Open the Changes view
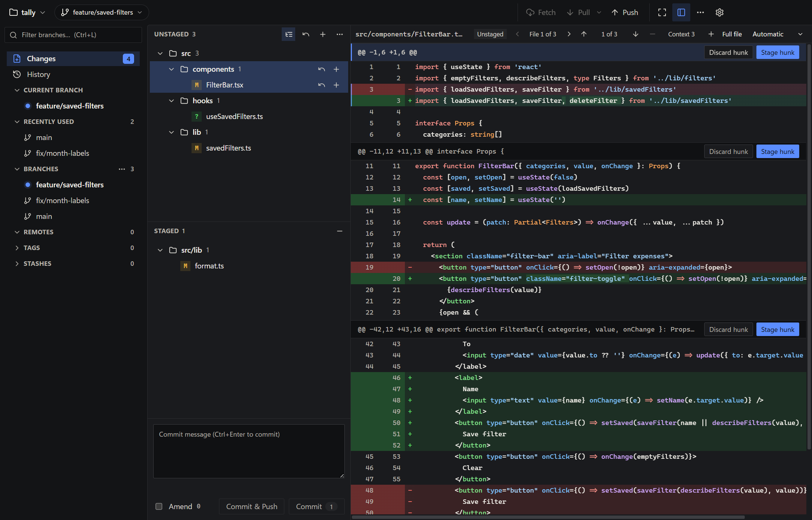The height and width of the screenshot is (520, 812). (x=73, y=59)
